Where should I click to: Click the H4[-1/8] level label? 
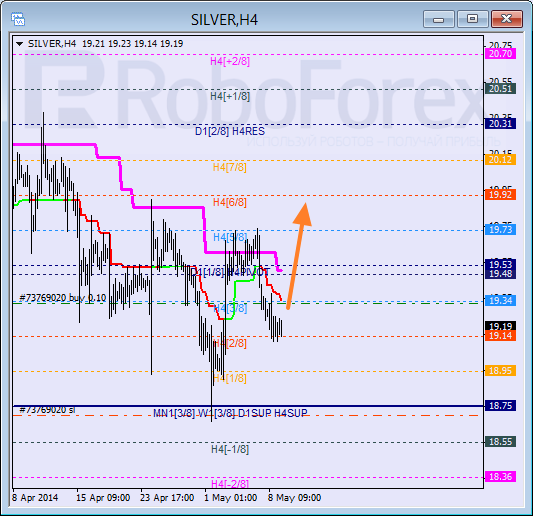230,449
